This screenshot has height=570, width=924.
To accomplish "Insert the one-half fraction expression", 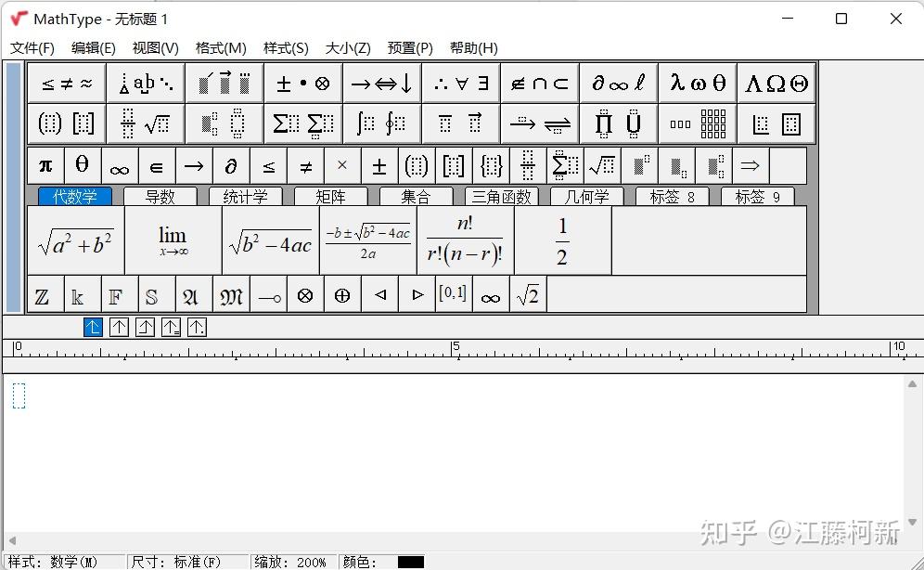I will [563, 240].
